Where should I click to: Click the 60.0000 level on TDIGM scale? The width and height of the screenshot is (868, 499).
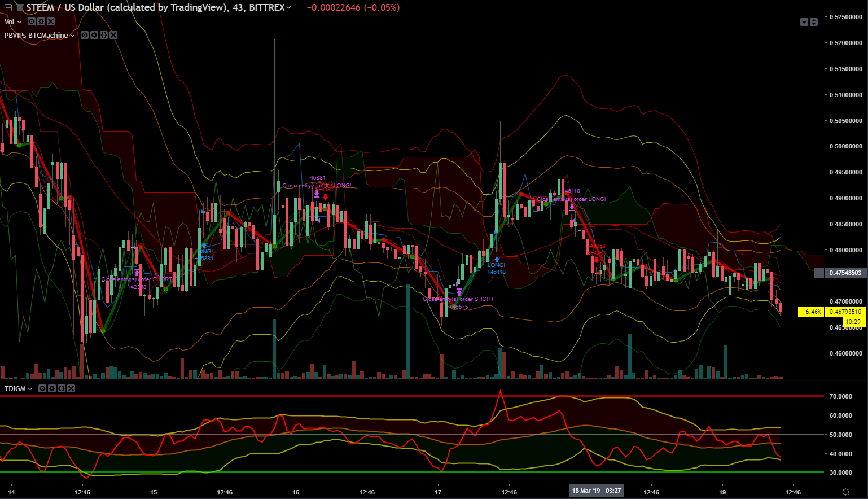(840, 416)
